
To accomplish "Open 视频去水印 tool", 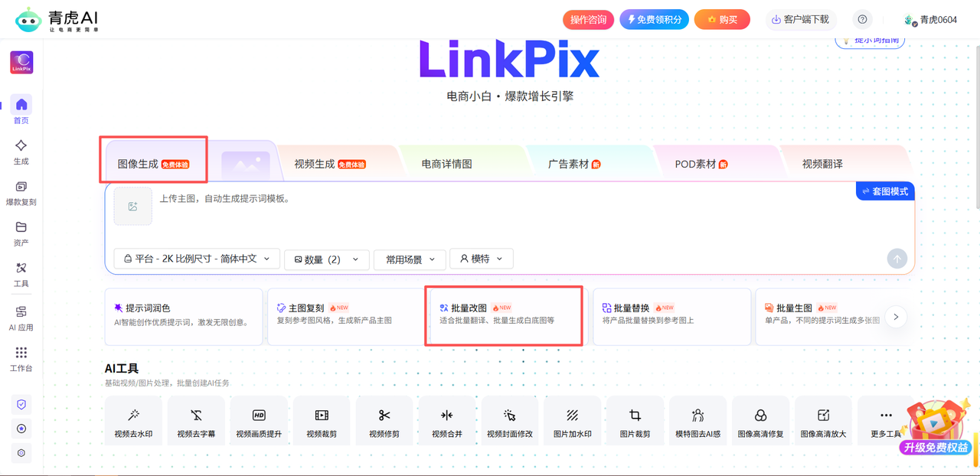I will coord(133,420).
